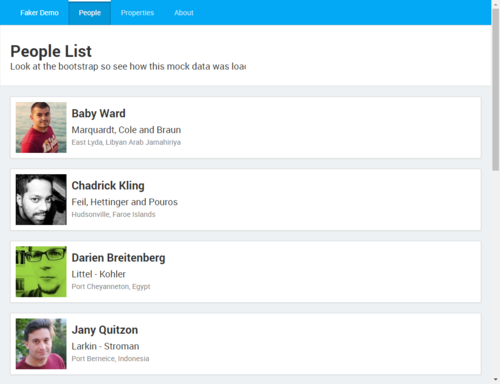500x384 pixels.
Task: Go to the About page tab
Action: click(184, 13)
